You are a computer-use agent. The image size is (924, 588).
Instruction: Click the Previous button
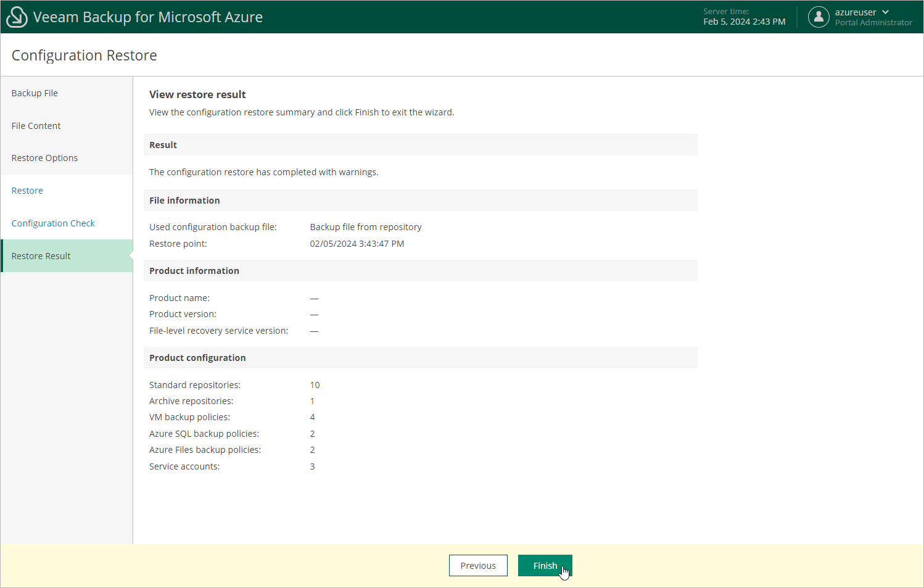(478, 566)
